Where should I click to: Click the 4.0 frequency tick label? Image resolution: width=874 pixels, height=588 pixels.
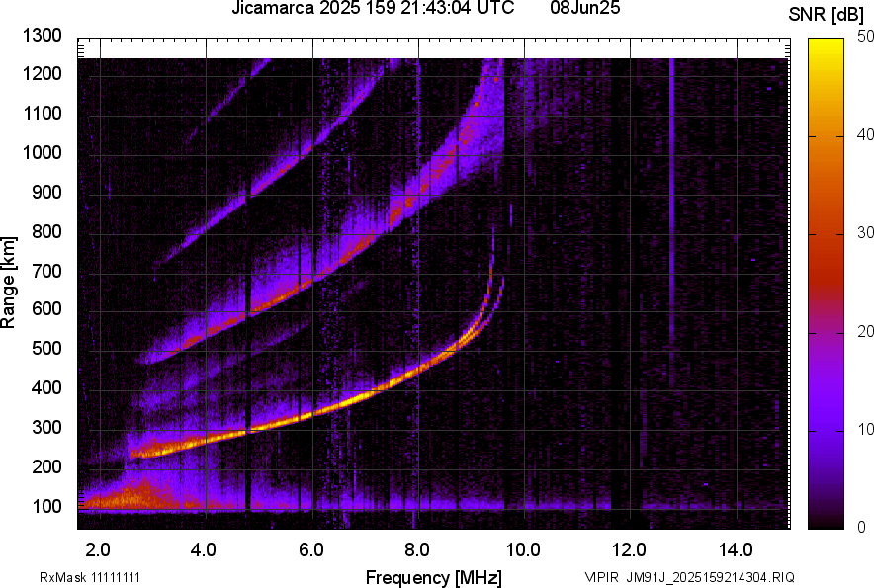click(204, 550)
